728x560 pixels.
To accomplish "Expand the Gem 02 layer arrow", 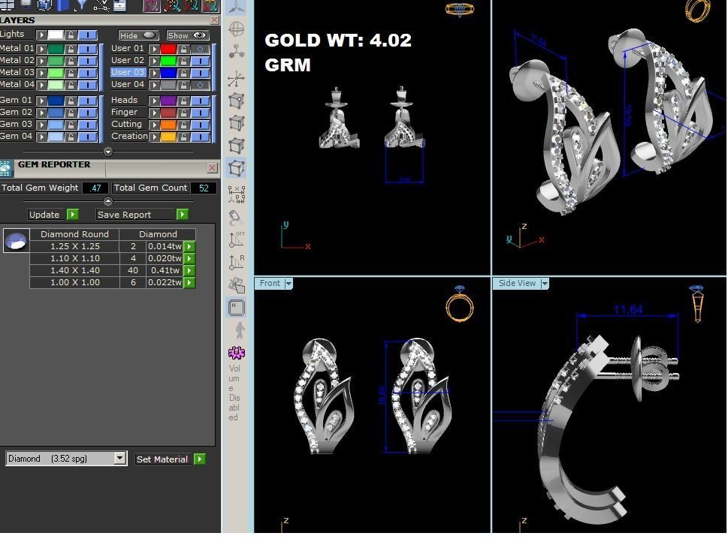I will coord(41,113).
